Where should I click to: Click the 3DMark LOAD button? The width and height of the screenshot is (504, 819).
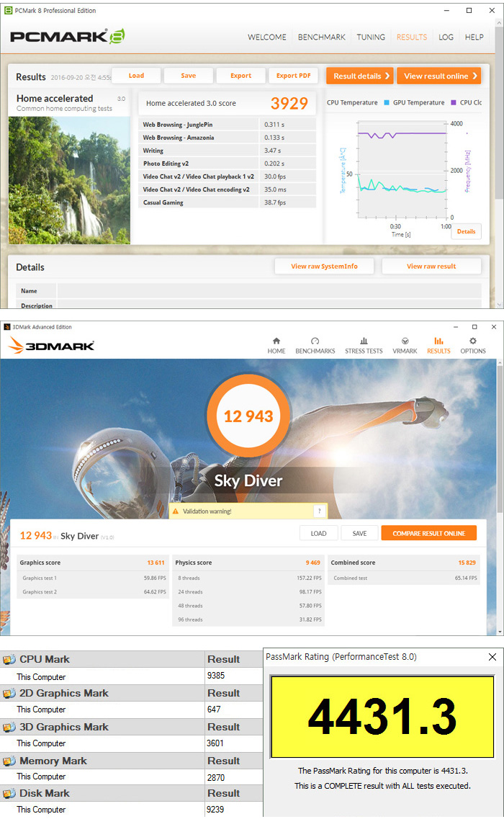click(x=318, y=533)
